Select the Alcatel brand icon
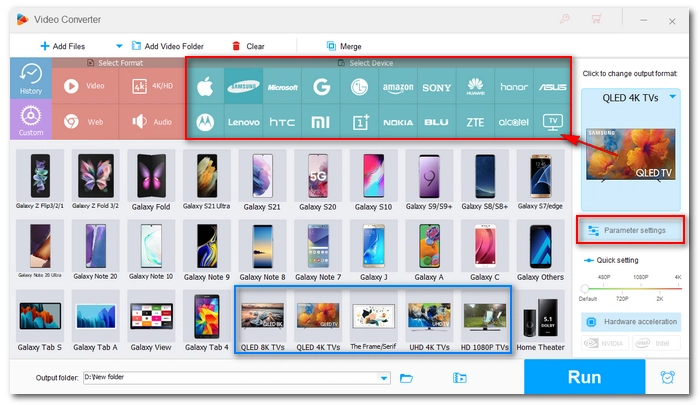 tap(514, 121)
